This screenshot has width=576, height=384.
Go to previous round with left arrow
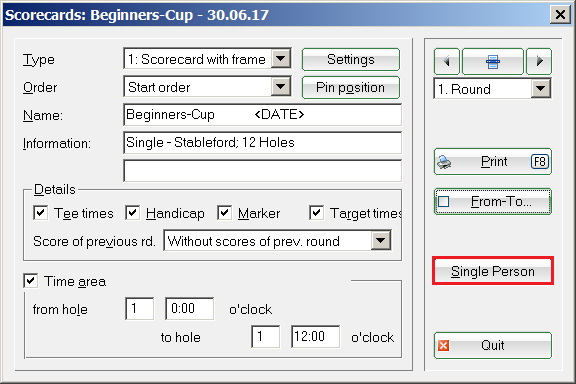coord(446,61)
